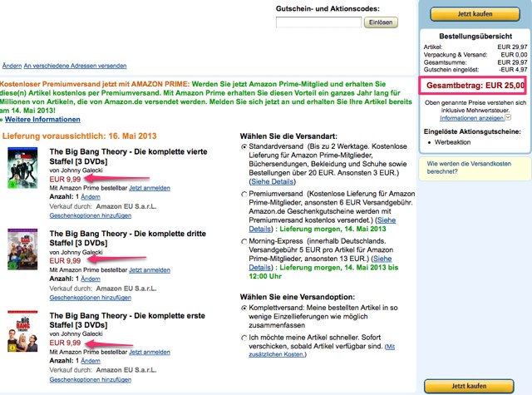Image resolution: width=532 pixels, height=395 pixels.
Task: Click the arrow icon beside Informationen anzeigen
Action: click(x=507, y=117)
